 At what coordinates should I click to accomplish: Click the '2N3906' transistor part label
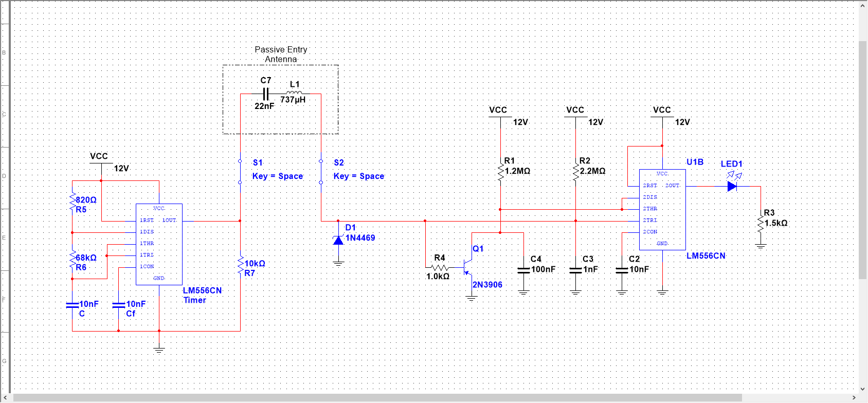[x=487, y=284]
